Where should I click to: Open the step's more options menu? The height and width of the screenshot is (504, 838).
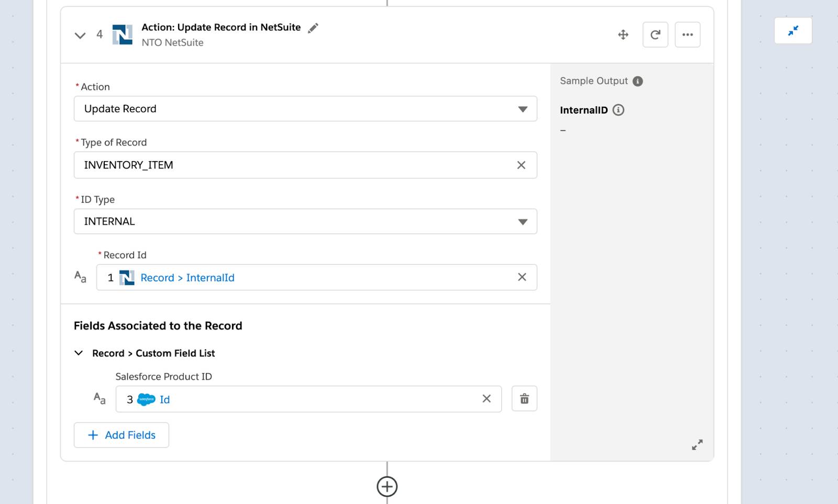[688, 35]
